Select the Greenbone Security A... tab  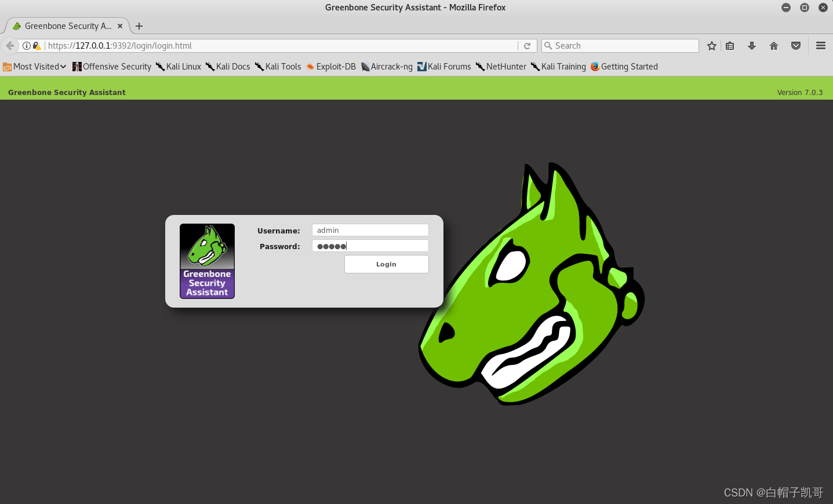coord(67,26)
